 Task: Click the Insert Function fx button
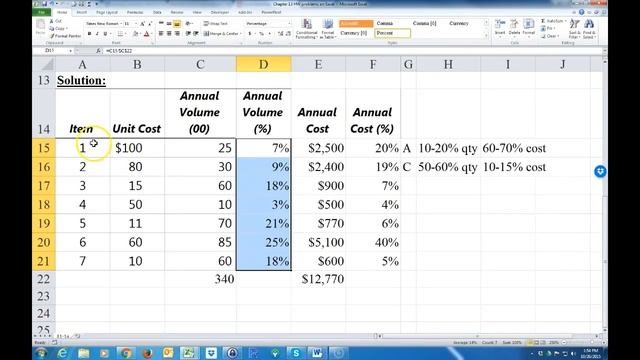coord(98,51)
